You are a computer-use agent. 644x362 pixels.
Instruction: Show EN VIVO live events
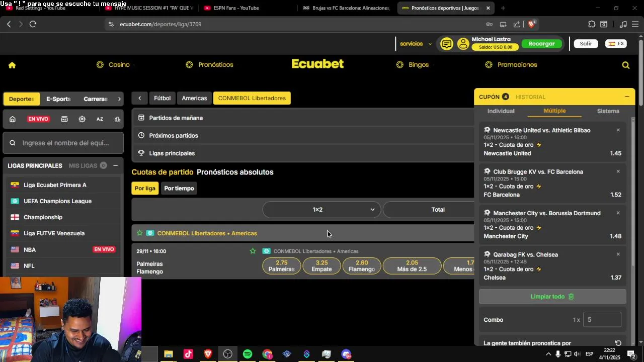point(38,119)
